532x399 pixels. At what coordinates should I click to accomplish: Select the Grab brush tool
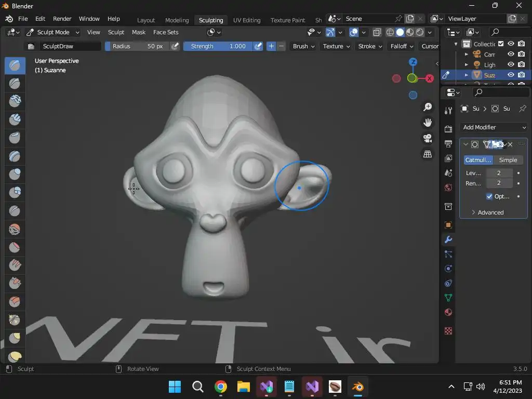point(15,338)
